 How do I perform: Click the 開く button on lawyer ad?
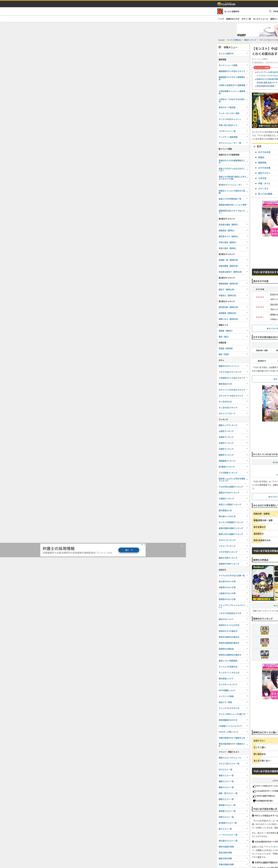click(129, 550)
